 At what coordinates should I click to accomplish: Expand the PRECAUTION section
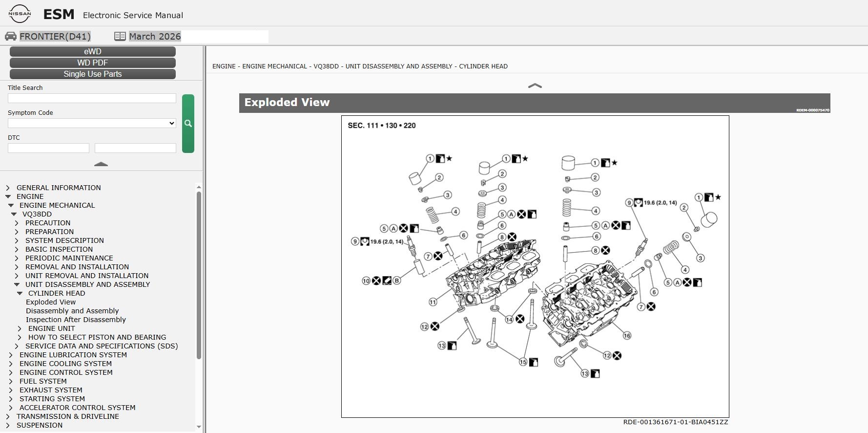(x=17, y=223)
